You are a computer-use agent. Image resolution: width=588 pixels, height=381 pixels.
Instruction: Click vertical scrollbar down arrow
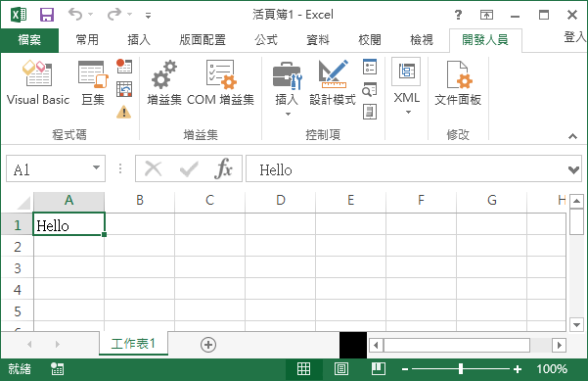click(576, 324)
